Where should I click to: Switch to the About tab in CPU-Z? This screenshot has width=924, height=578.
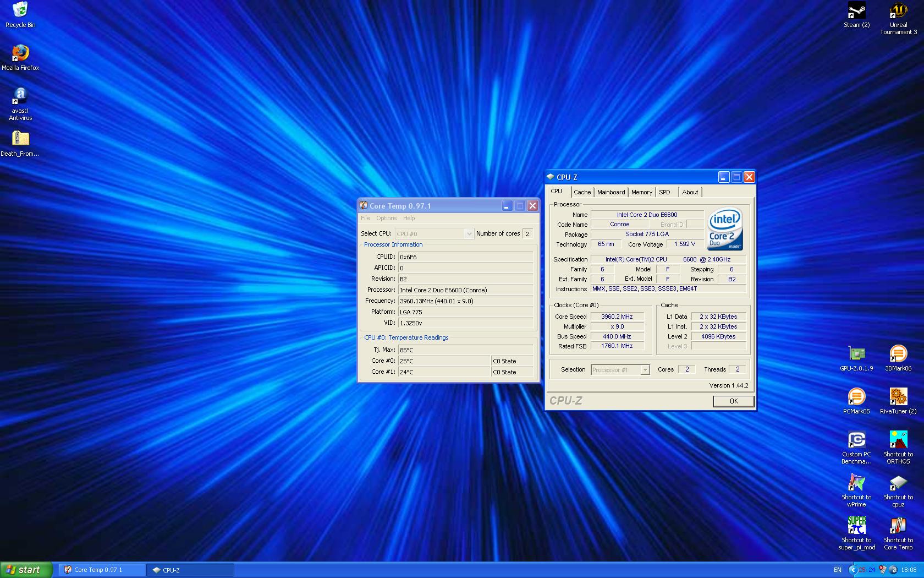coord(690,192)
